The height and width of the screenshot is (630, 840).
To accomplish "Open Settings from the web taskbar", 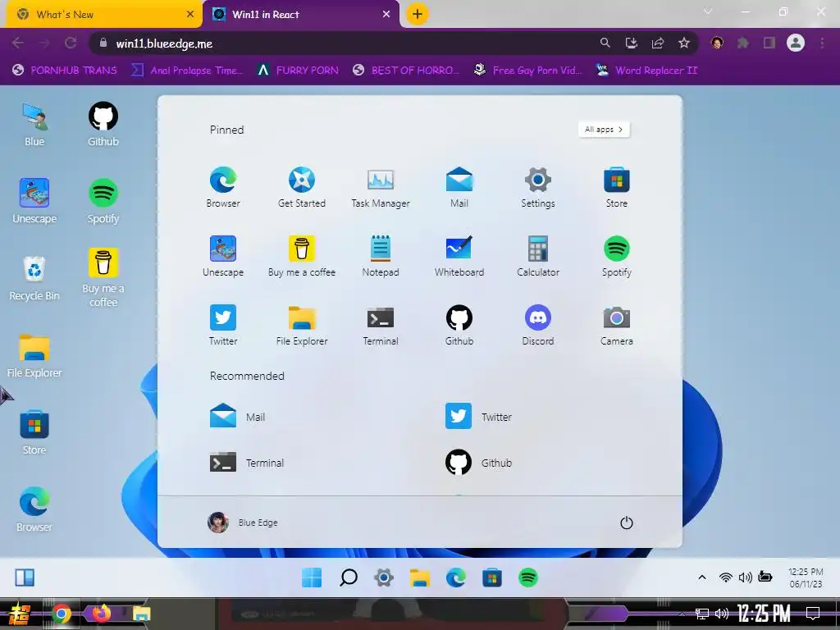I will (384, 577).
